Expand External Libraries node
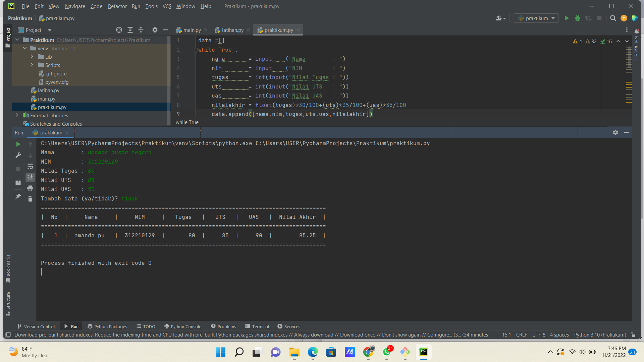Image resolution: width=644 pixels, height=362 pixels. (x=17, y=115)
